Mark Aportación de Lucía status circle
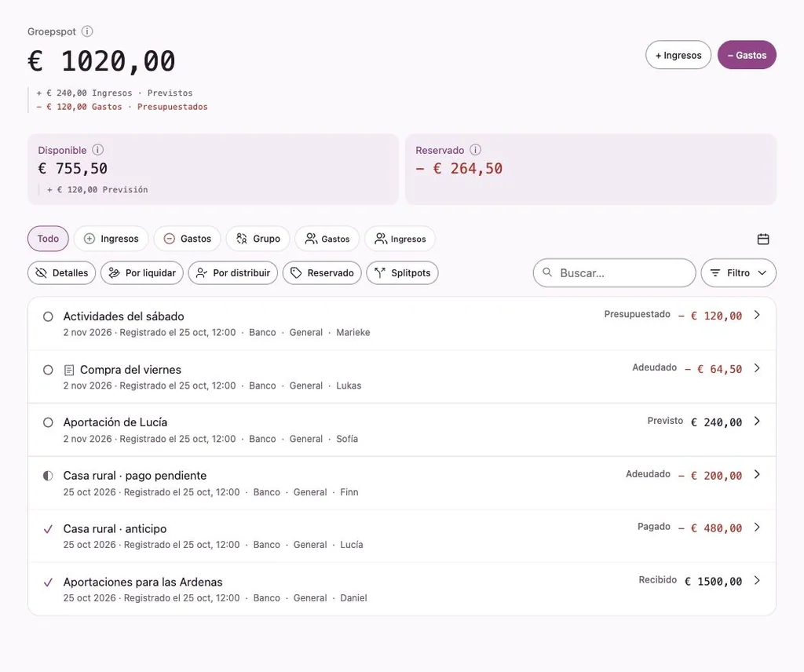Image resolution: width=804 pixels, height=672 pixels. (x=48, y=422)
